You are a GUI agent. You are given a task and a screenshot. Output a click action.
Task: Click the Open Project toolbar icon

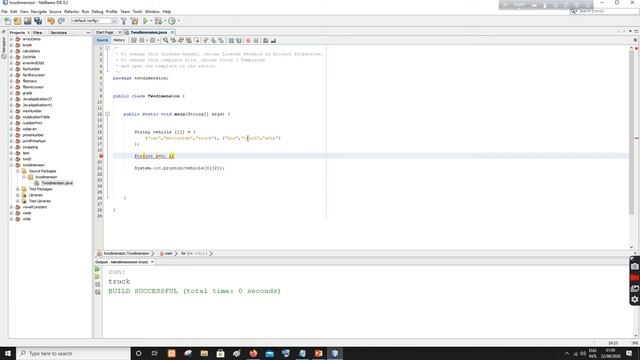pyautogui.click(x=27, y=21)
